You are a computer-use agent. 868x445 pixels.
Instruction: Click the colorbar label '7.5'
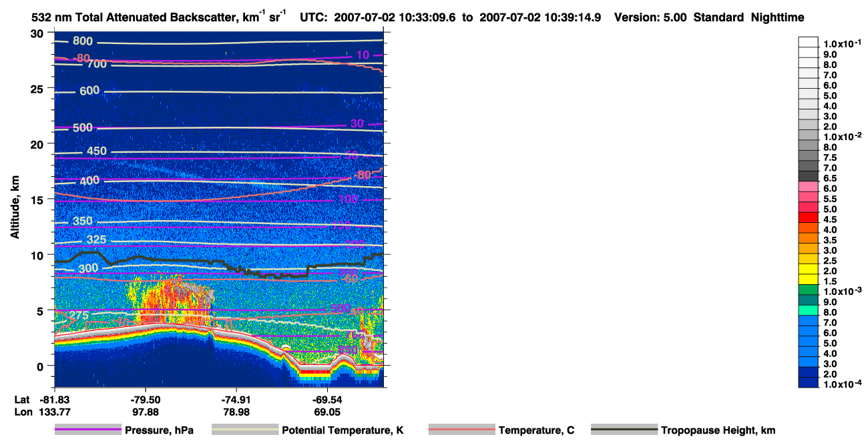pyautogui.click(x=831, y=157)
